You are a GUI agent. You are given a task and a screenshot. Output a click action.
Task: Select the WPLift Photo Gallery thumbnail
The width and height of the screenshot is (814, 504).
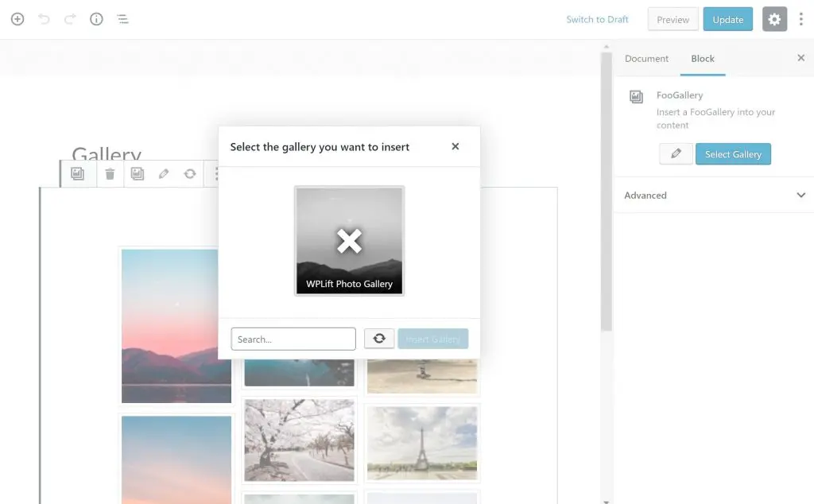pyautogui.click(x=349, y=241)
